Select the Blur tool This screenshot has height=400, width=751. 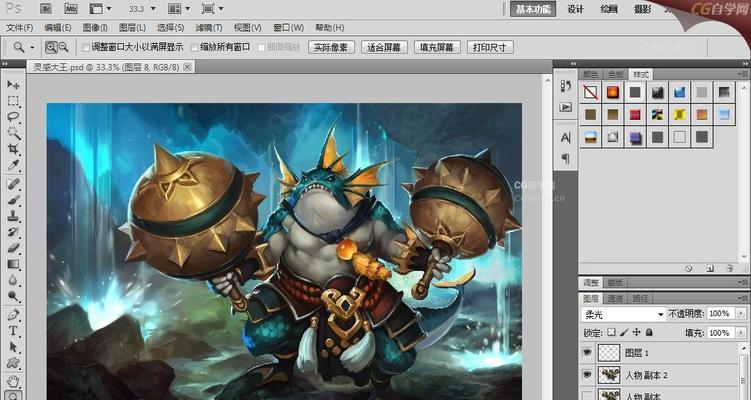tap(13, 281)
